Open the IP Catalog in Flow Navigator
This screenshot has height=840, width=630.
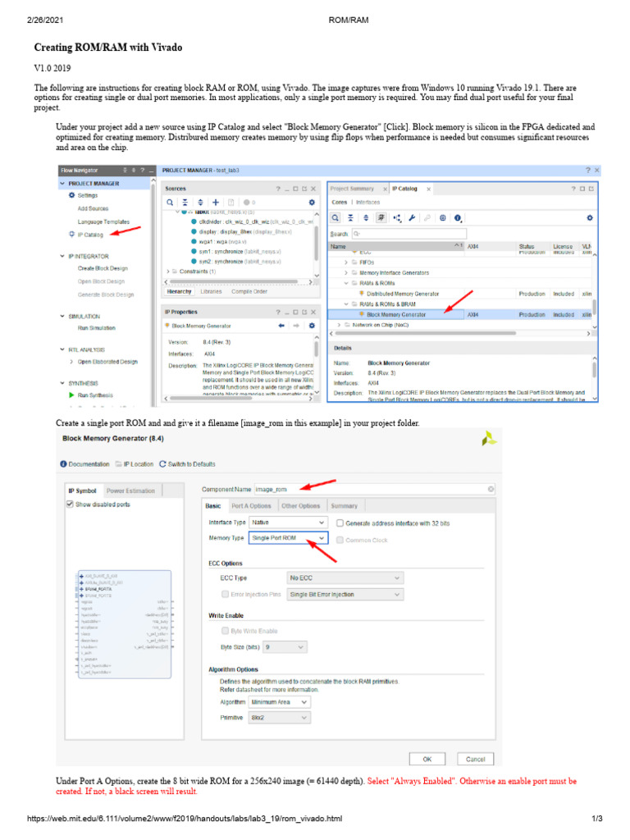click(90, 235)
